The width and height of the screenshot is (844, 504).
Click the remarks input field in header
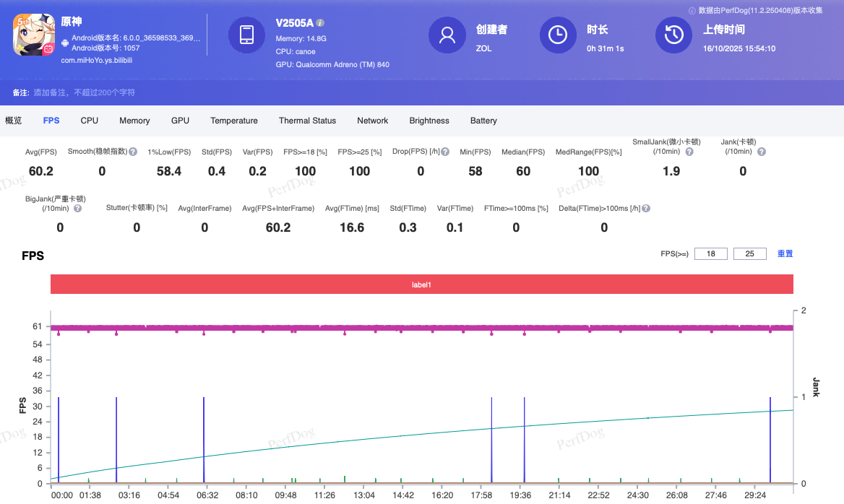(x=85, y=92)
